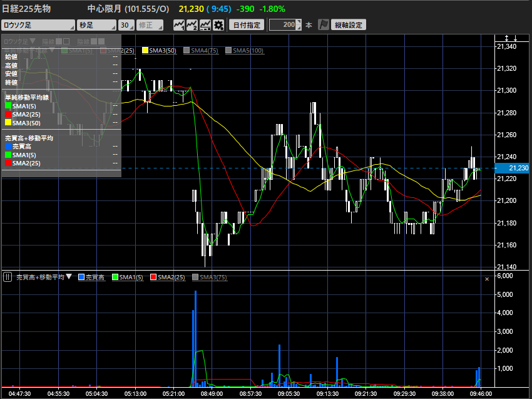
Task: Toggle SMA4(75) line visibility
Action: pyautogui.click(x=187, y=50)
